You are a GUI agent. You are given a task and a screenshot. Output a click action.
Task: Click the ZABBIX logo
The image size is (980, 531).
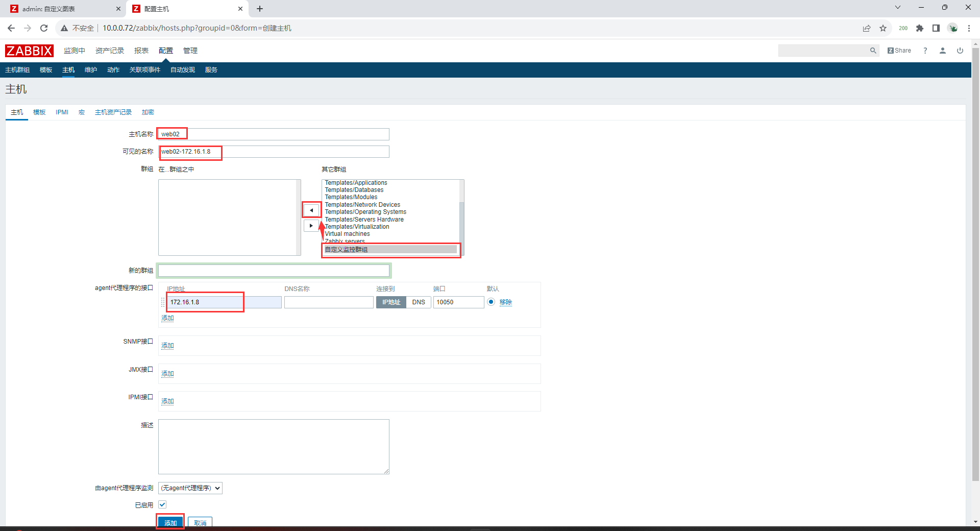tap(29, 51)
